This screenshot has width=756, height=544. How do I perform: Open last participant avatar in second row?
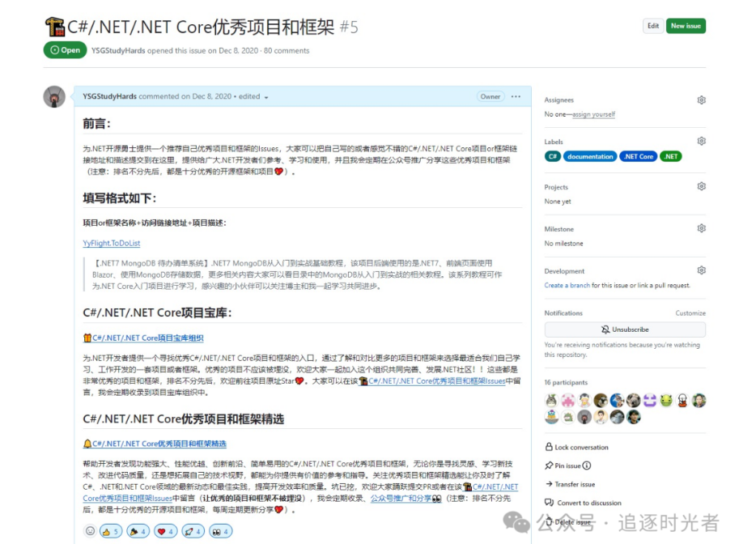(x=634, y=417)
